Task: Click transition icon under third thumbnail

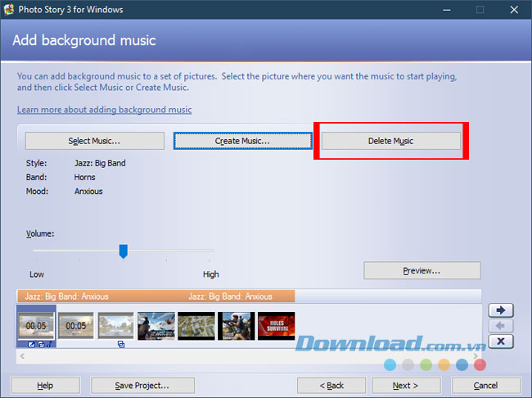Action: 121,344
